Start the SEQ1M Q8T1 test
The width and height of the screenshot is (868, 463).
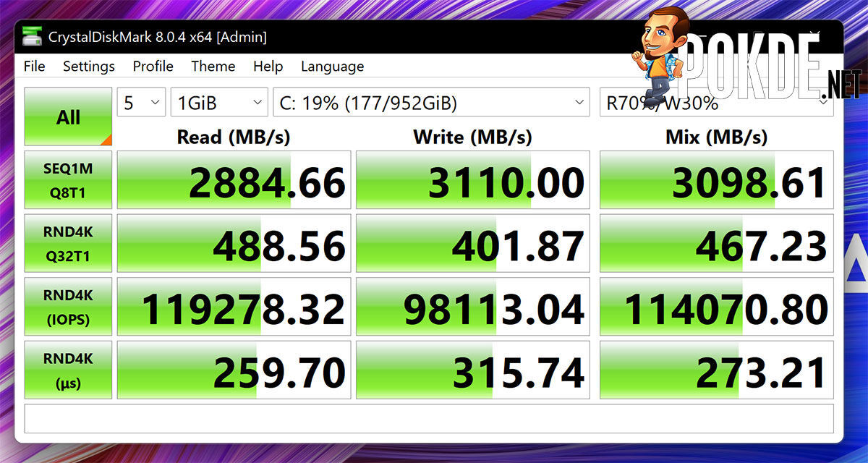pos(69,179)
